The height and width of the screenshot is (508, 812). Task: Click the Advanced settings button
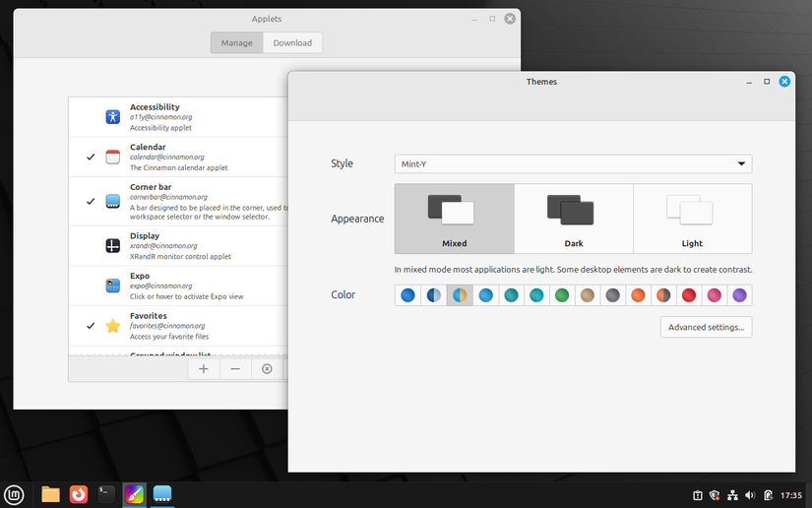(706, 327)
